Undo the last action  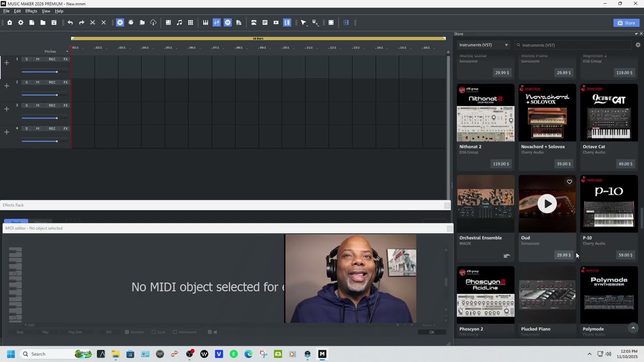tap(70, 23)
